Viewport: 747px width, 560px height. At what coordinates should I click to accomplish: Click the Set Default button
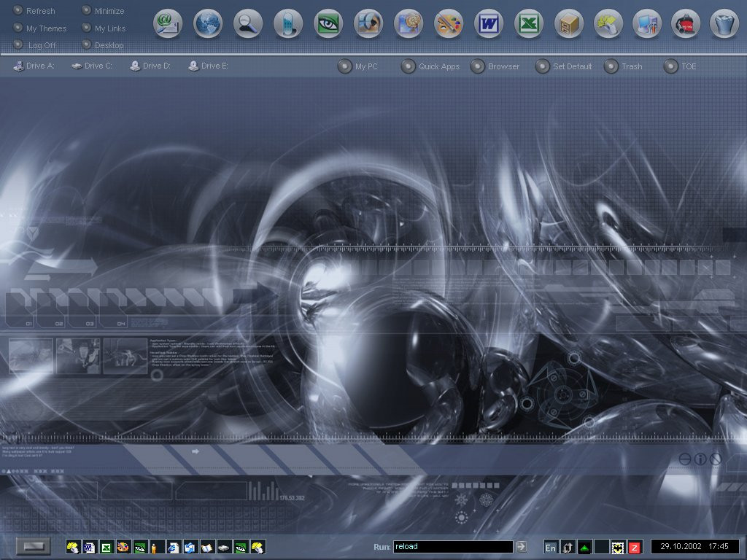[542, 66]
